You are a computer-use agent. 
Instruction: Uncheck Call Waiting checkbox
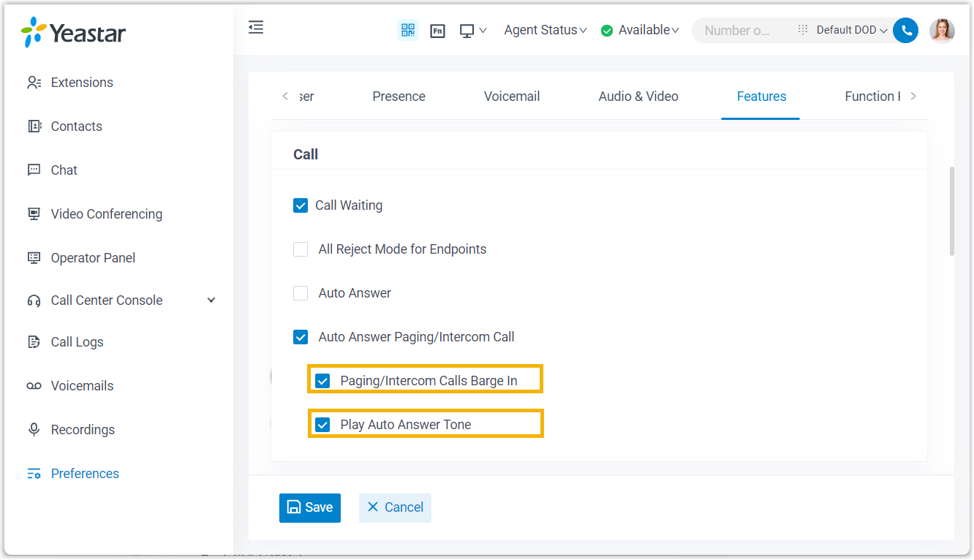coord(301,205)
